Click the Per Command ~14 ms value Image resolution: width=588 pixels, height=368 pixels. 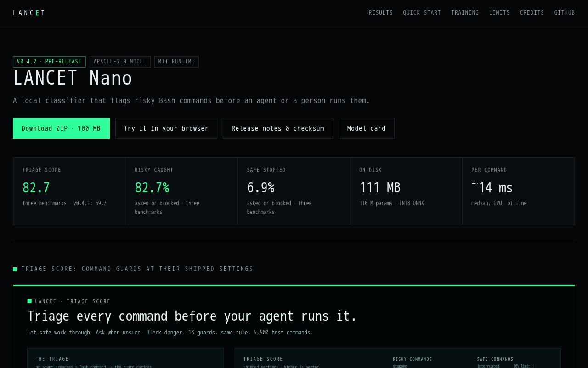(492, 188)
